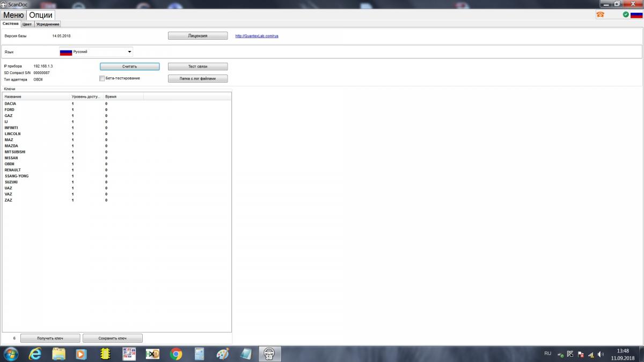Screen dimensions: 644x362
Task: Select the ZAZ key row
Action: [116, 200]
